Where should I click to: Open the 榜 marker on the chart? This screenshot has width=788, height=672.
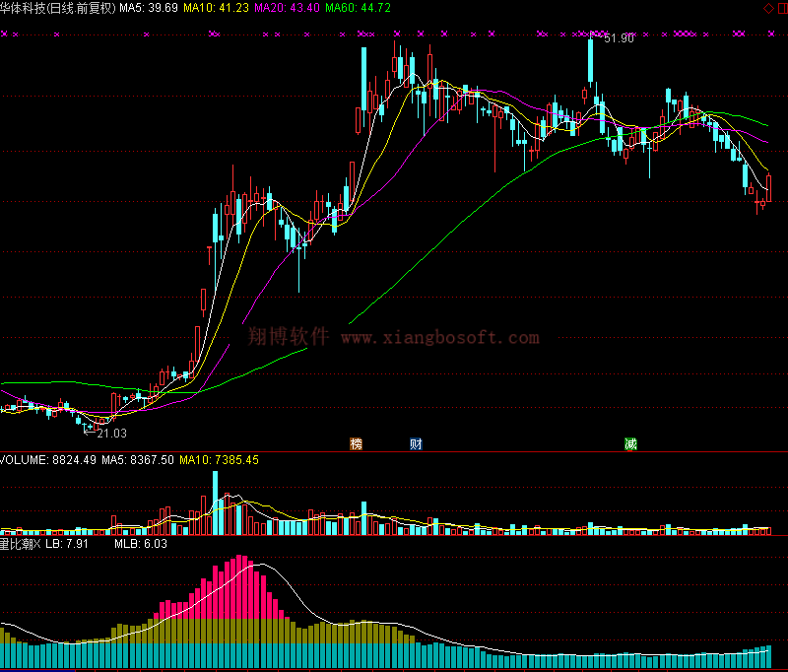pos(356,443)
